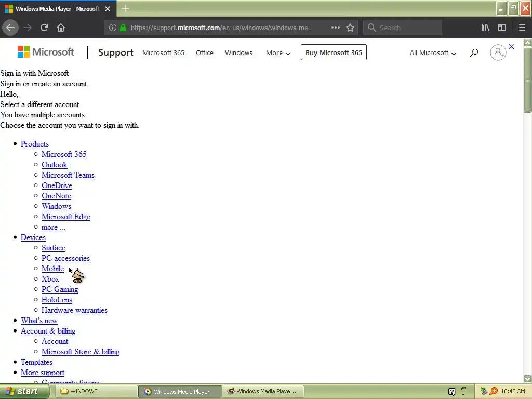The height and width of the screenshot is (399, 532).
Task: Close the Windows Media Player browser tab
Action: pyautogui.click(x=108, y=9)
